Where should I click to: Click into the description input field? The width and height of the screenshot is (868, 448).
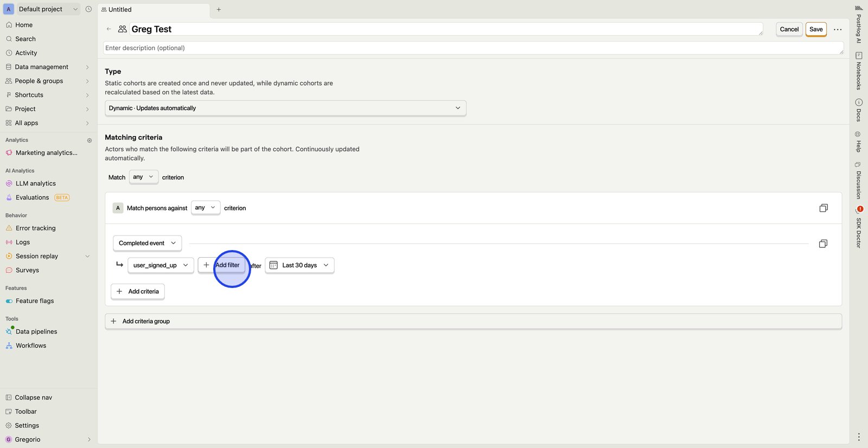[472, 48]
